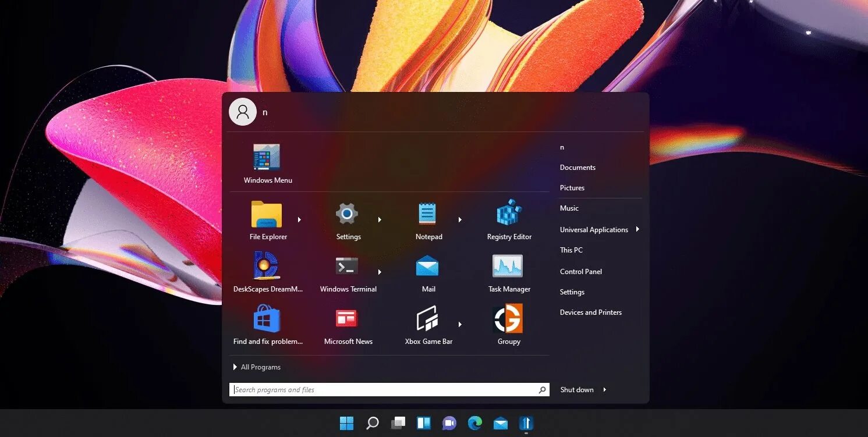This screenshot has height=437, width=868.
Task: Click username 'n' beside avatar
Action: 265,112
